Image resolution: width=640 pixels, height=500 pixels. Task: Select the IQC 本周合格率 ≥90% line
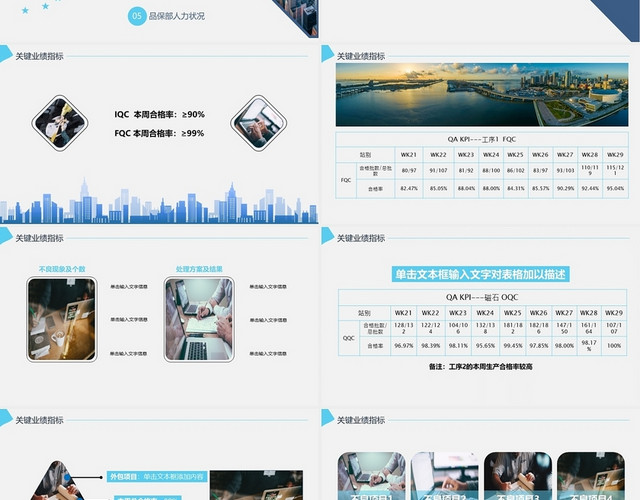pyautogui.click(x=160, y=114)
